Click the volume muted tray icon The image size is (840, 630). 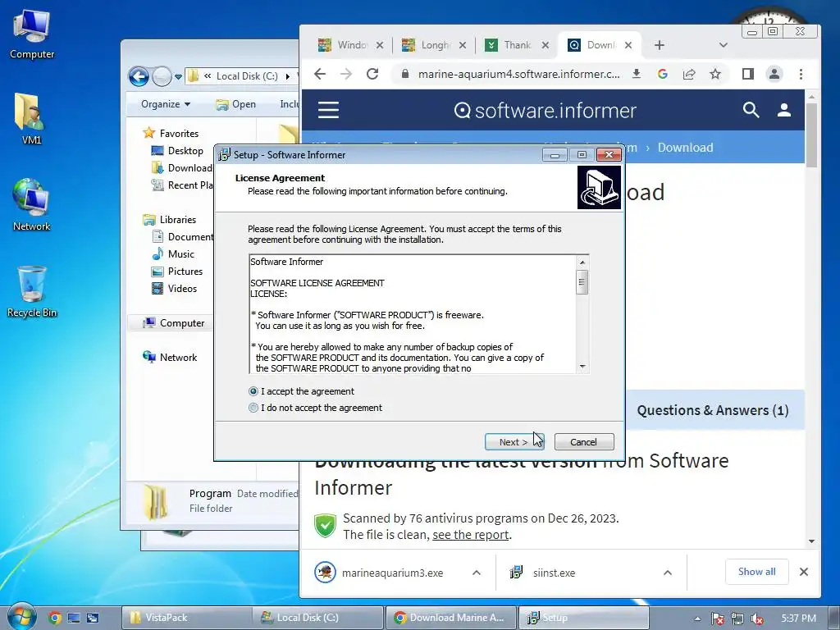click(757, 619)
